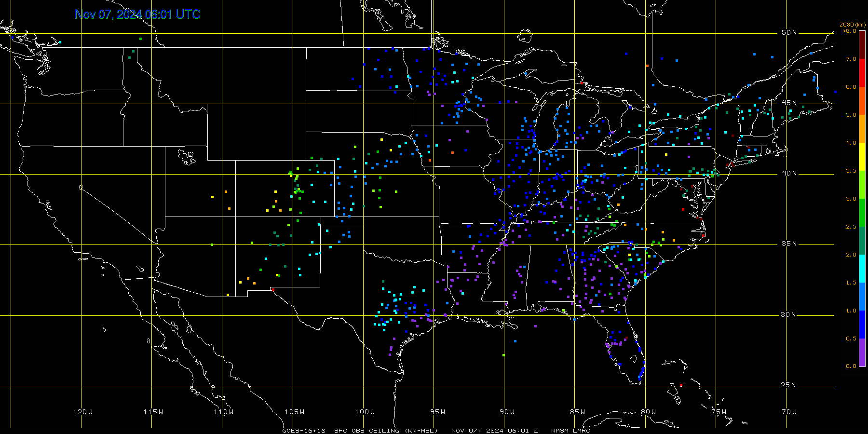Click the '2.5' color scale label
Image resolution: width=868 pixels, height=434 pixels.
[x=851, y=227]
